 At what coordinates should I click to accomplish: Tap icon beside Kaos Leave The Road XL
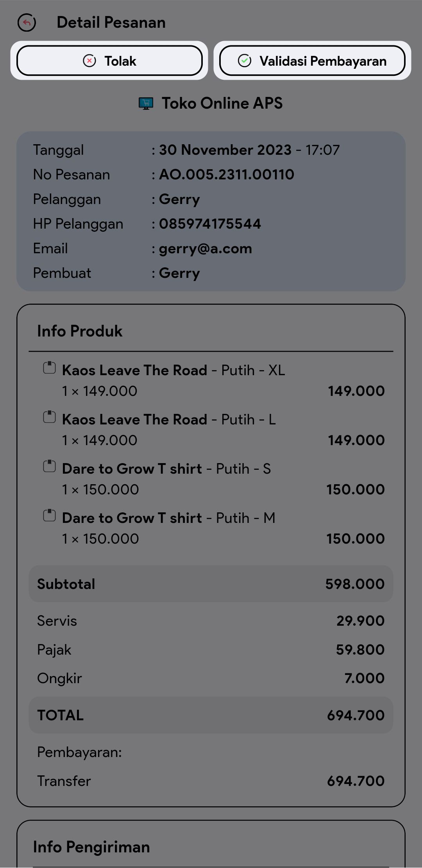click(x=49, y=368)
